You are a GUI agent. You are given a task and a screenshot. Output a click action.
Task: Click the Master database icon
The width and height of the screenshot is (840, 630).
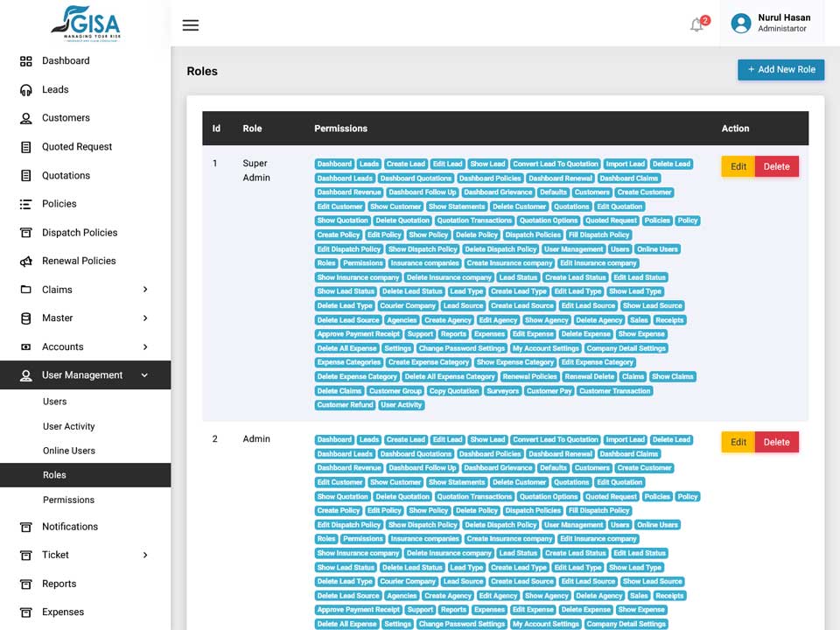tap(25, 318)
